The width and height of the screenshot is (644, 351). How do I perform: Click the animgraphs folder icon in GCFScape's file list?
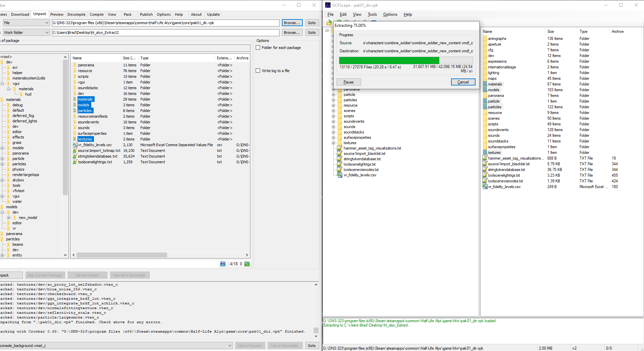pyautogui.click(x=485, y=39)
